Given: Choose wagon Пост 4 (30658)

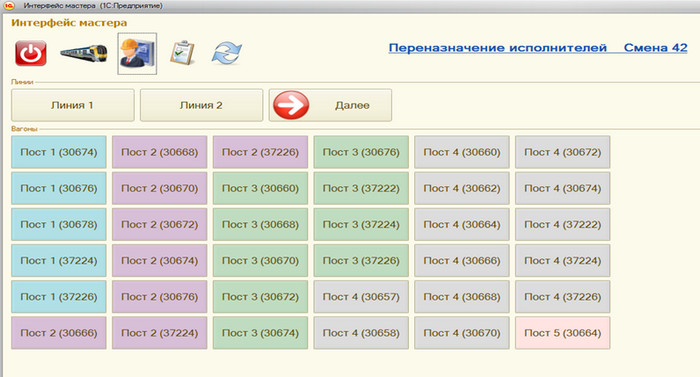Looking at the screenshot, I should [361, 333].
